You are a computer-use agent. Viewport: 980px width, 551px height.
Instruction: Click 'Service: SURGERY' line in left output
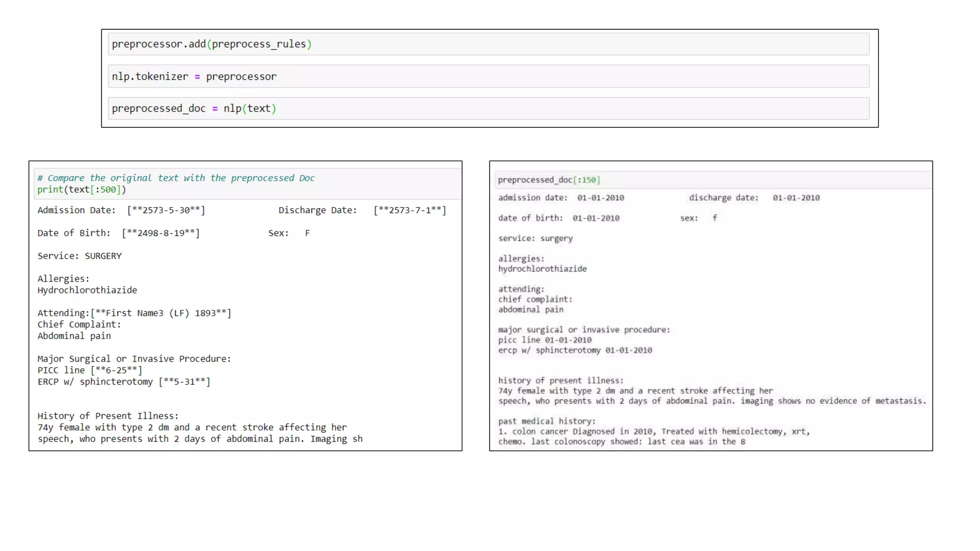[79, 256]
